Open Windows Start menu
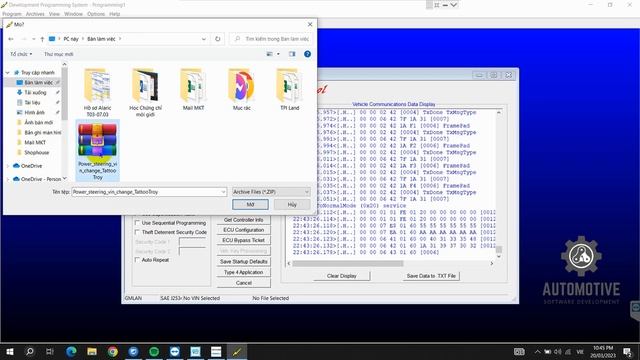640x360 pixels. coord(10,351)
